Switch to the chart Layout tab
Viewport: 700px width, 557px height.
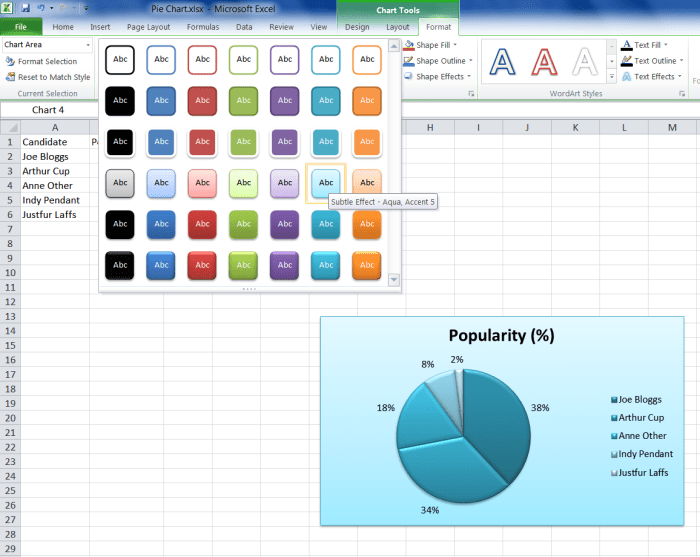coord(397,27)
